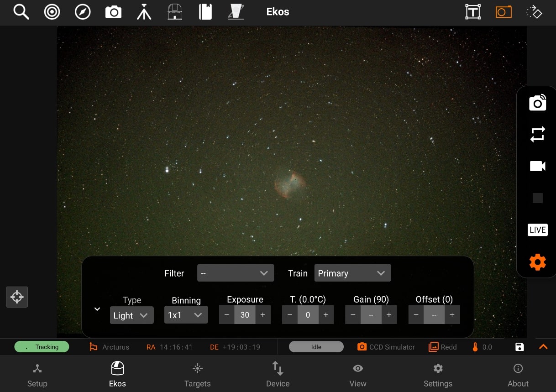Click the capture preview camera button
The height and width of the screenshot is (392, 556).
pos(537,102)
